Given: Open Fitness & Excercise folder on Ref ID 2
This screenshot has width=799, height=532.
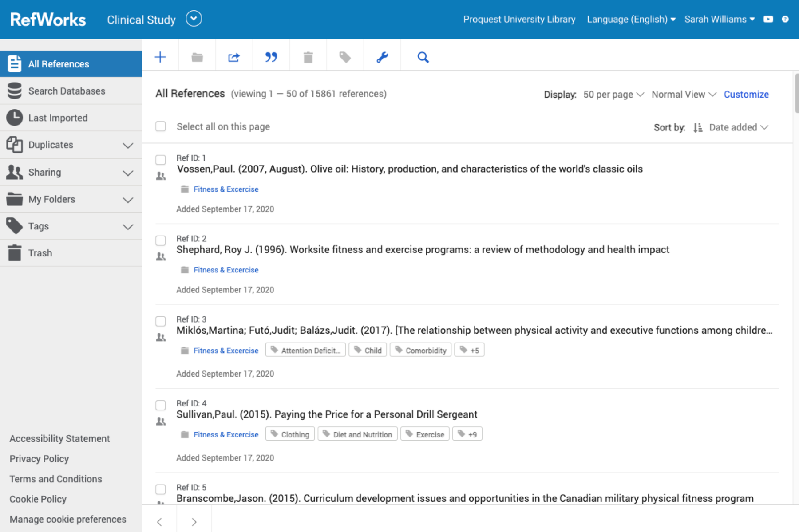Looking at the screenshot, I should (x=226, y=270).
